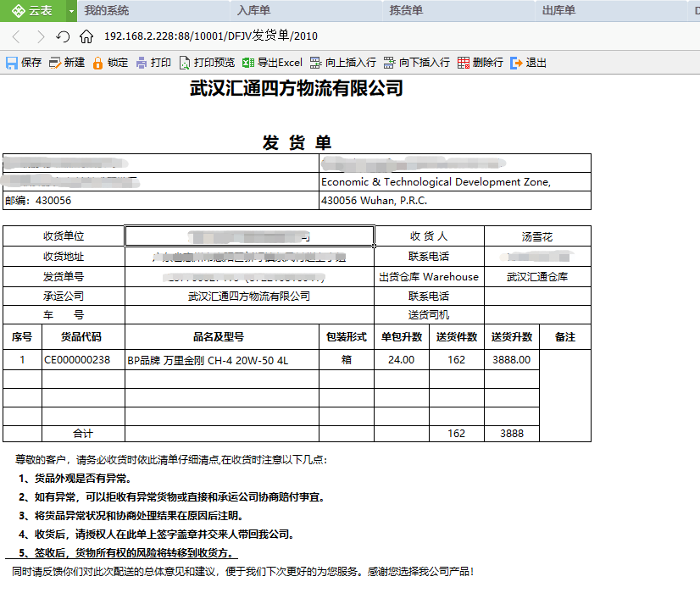Go back with the browser back arrow
The height and width of the screenshot is (593, 700).
(16, 36)
